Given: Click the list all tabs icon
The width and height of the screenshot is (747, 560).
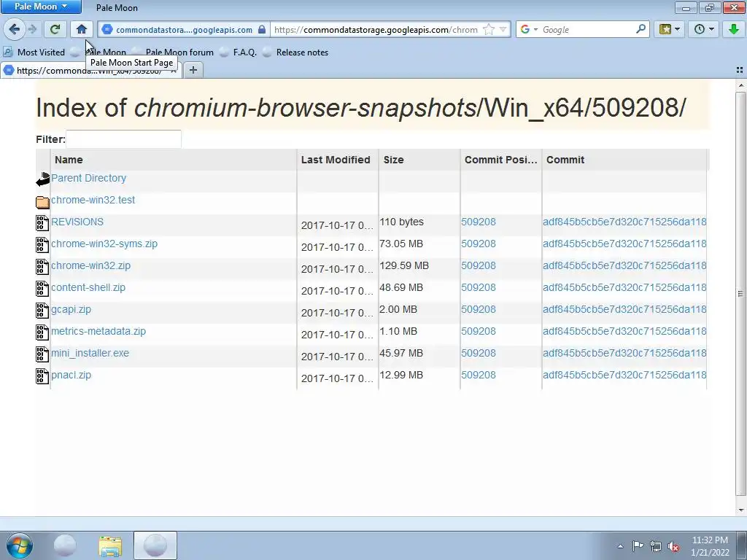Looking at the screenshot, I should 740,70.
